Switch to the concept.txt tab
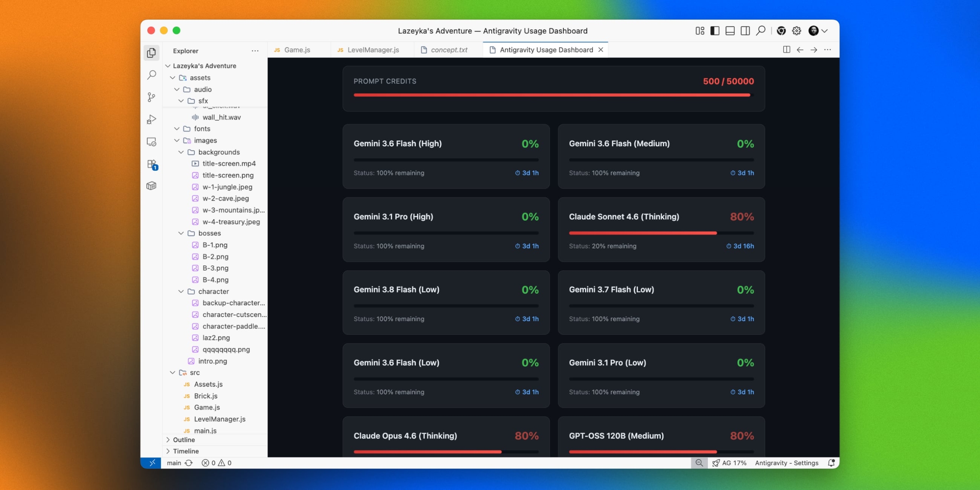980x490 pixels. 449,50
